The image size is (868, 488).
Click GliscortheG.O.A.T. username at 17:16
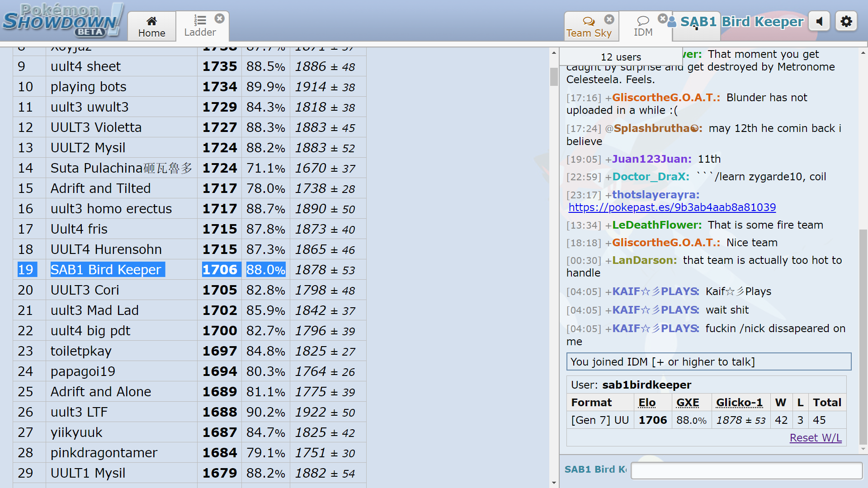tap(666, 98)
